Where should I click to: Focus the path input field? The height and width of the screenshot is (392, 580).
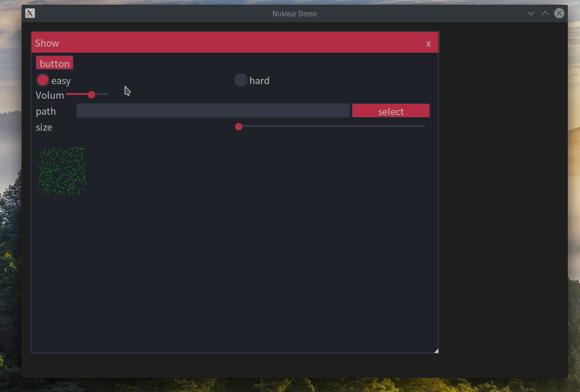(213, 110)
